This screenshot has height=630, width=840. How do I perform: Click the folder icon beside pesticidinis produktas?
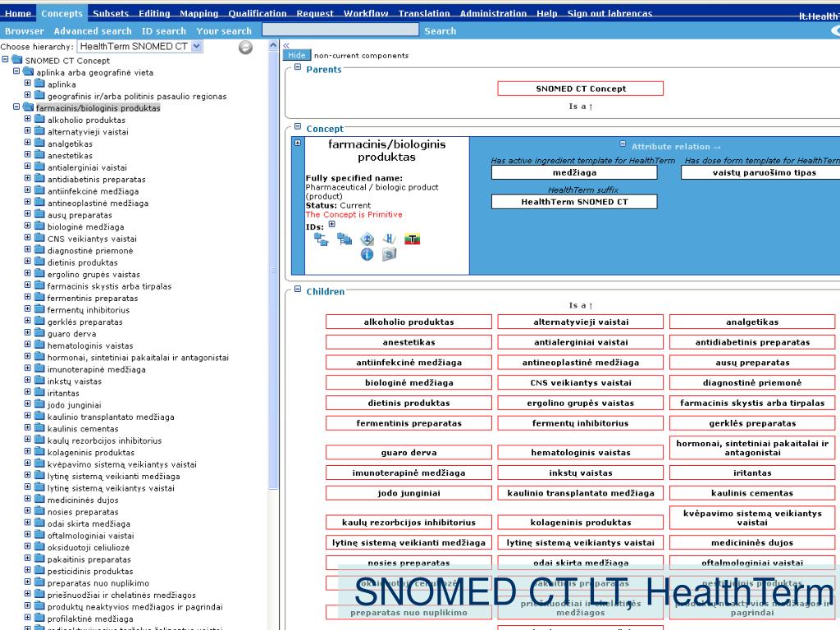[39, 571]
